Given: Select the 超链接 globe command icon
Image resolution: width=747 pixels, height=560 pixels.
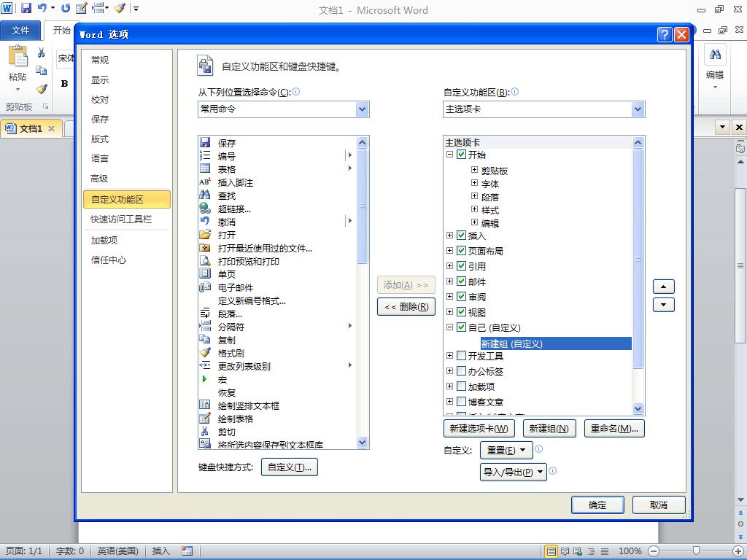Looking at the screenshot, I should [205, 208].
